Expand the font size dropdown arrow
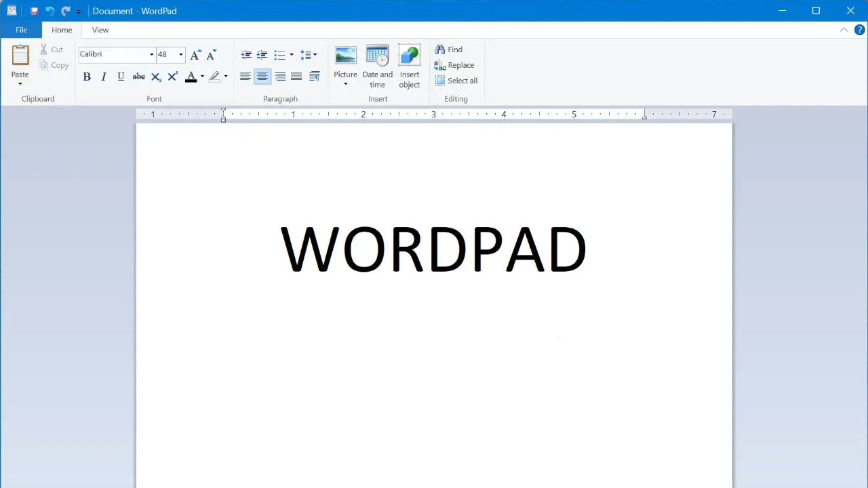868x488 pixels. coord(180,54)
